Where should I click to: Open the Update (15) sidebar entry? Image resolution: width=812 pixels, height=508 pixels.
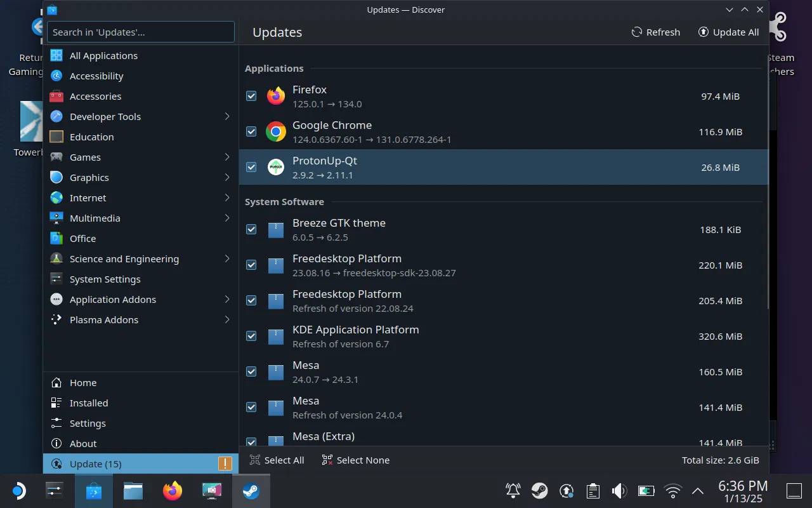(141, 464)
